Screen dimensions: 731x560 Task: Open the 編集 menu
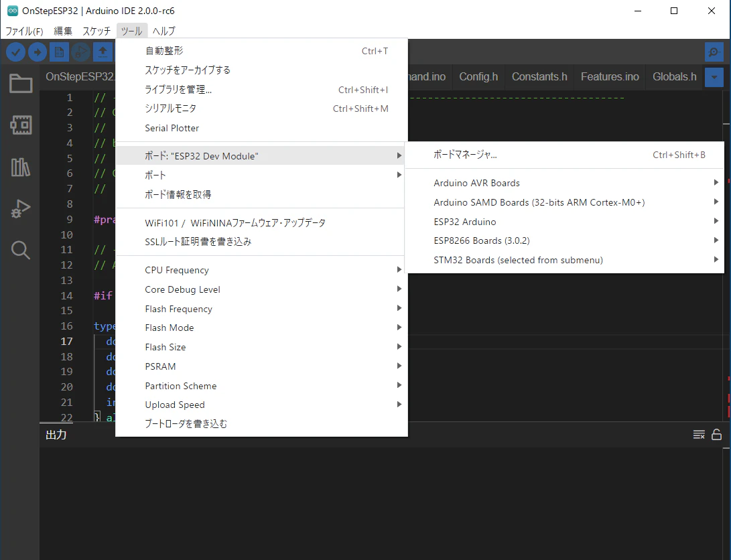[x=63, y=31]
